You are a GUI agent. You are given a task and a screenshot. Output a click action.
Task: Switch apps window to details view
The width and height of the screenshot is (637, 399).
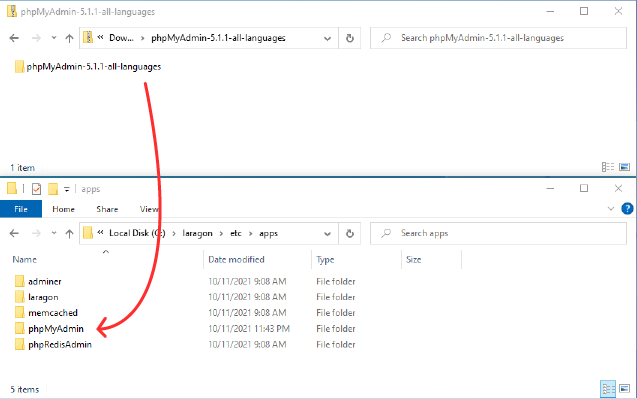[608, 389]
